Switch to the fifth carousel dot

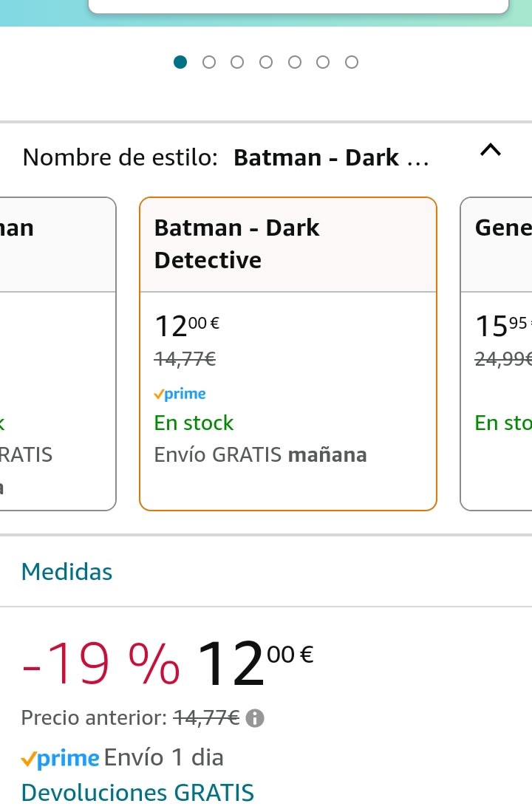click(295, 62)
